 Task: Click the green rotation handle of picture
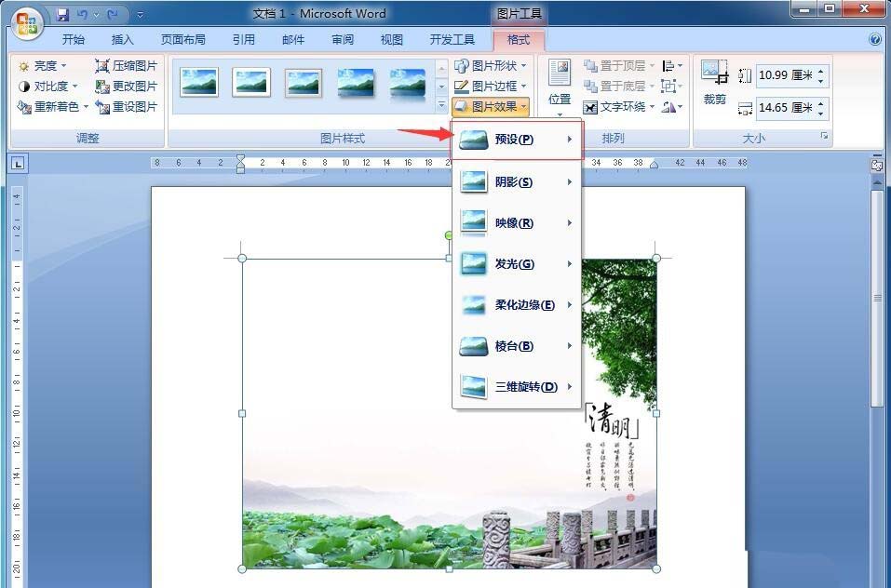point(449,235)
